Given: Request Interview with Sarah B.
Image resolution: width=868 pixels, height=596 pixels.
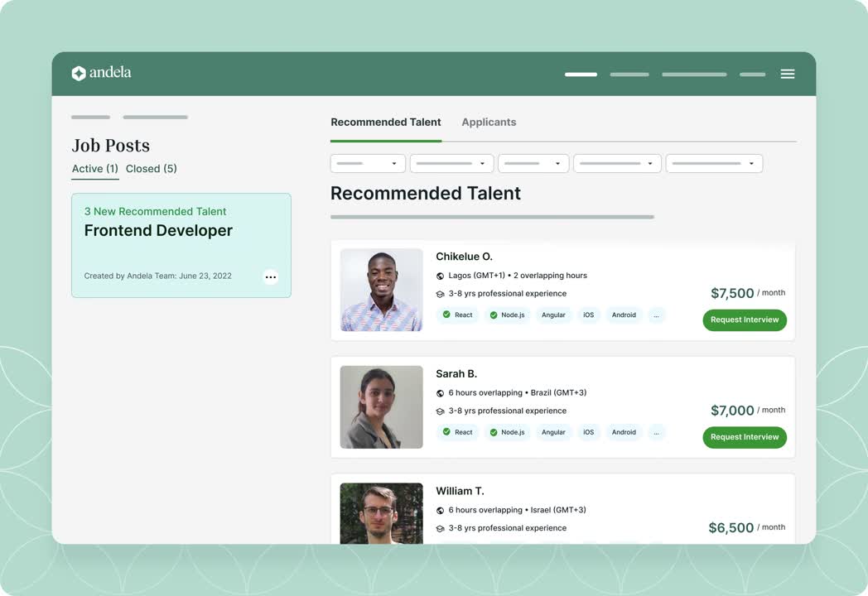Looking at the screenshot, I should 745,437.
